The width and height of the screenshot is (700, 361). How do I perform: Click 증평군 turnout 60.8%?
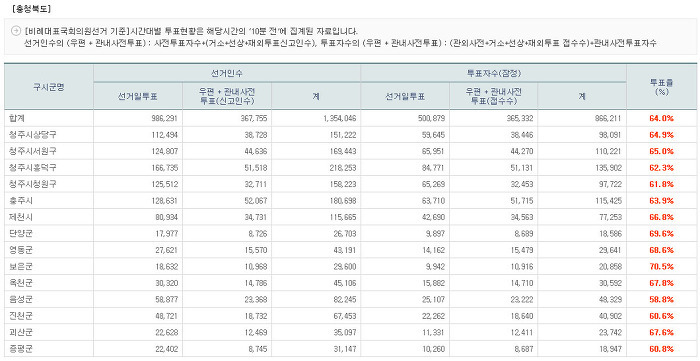pyautogui.click(x=661, y=349)
